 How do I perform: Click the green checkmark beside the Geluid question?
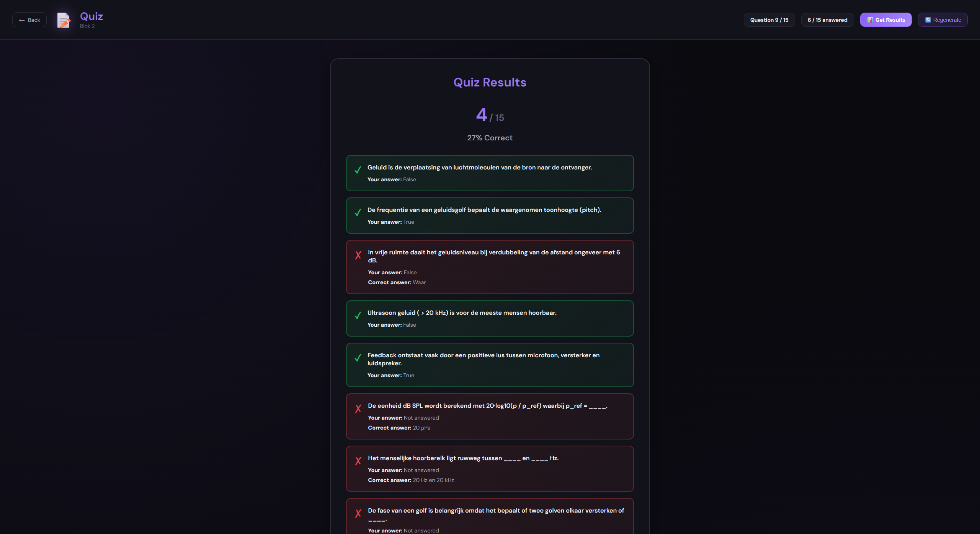[358, 170]
